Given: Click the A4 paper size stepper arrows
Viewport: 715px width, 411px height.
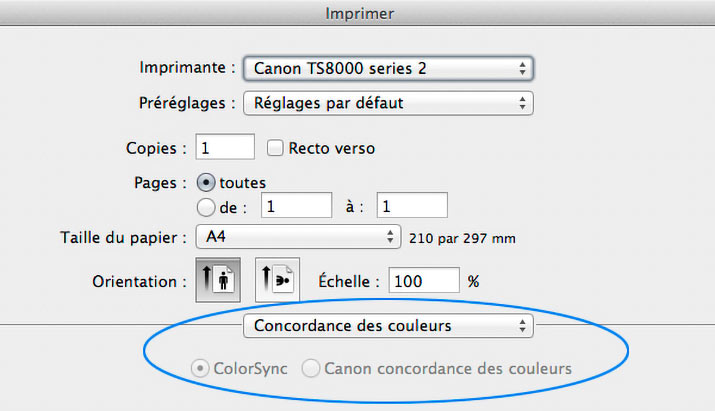Looking at the screenshot, I should click(390, 236).
